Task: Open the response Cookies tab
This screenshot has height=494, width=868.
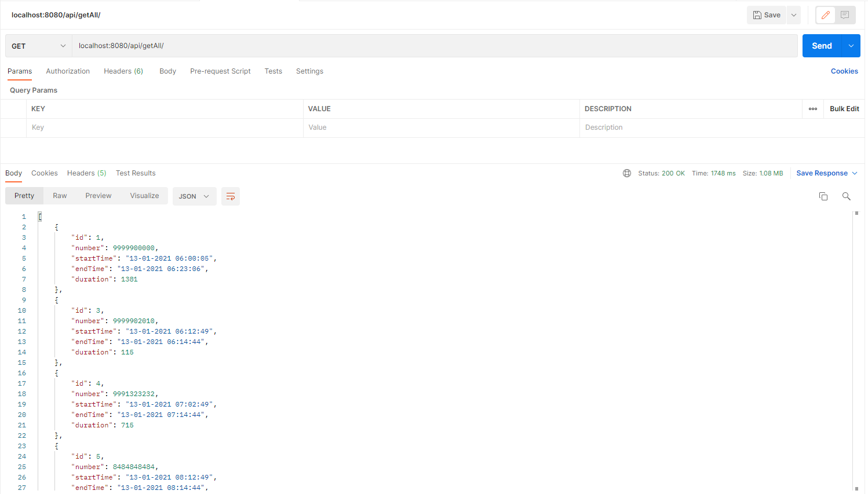Action: click(45, 173)
